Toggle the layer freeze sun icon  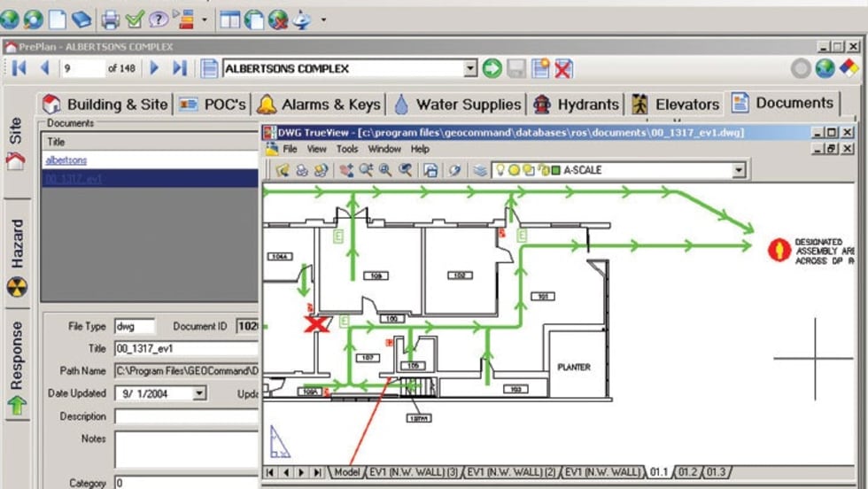[513, 170]
